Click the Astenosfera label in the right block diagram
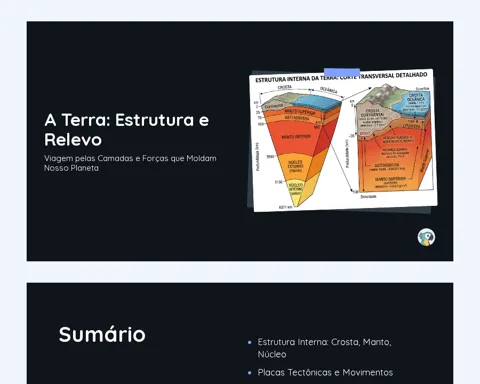The height and width of the screenshot is (384, 480). (x=387, y=166)
